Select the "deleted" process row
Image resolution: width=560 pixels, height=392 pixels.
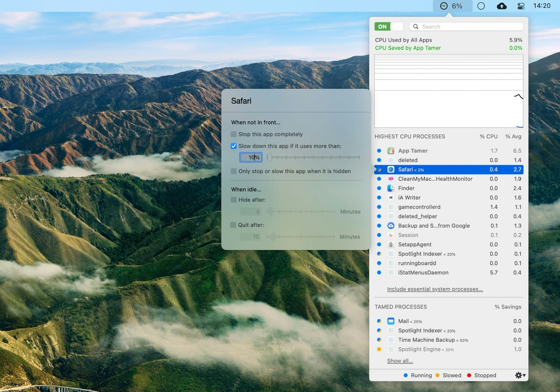click(x=449, y=160)
